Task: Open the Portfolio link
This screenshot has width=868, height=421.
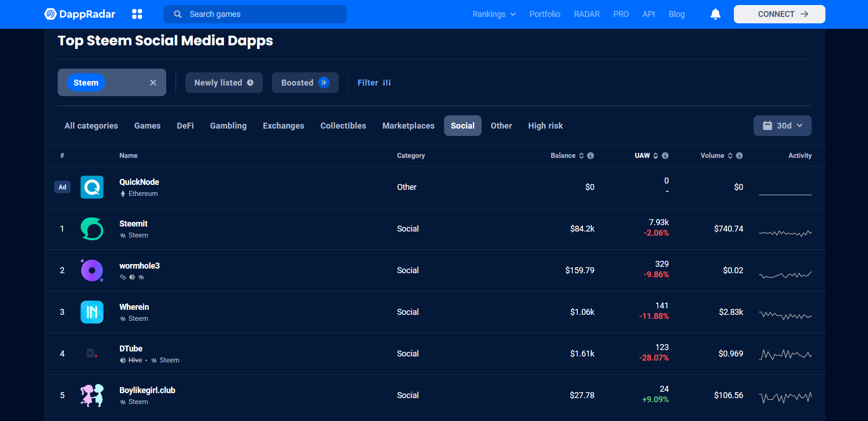Action: [x=545, y=14]
